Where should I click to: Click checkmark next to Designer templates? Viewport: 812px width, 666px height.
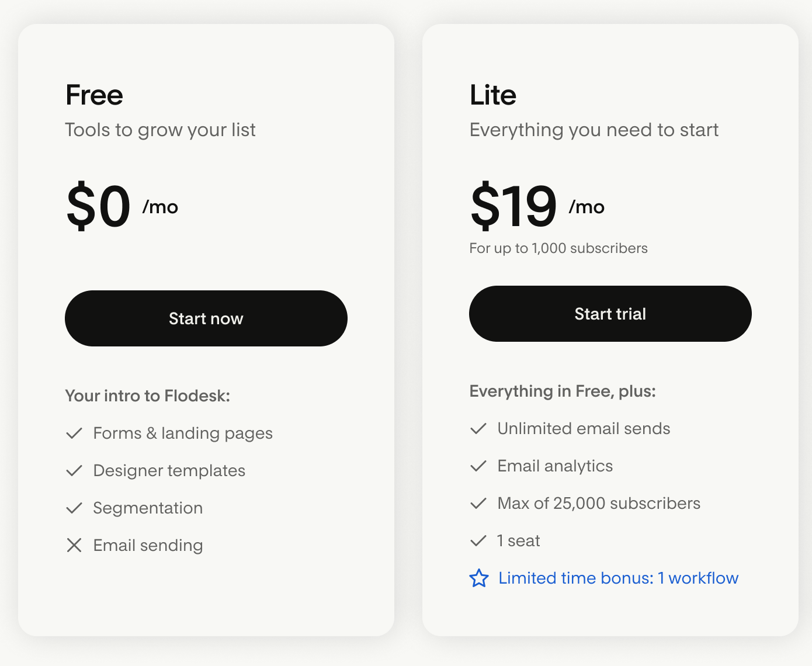74,471
